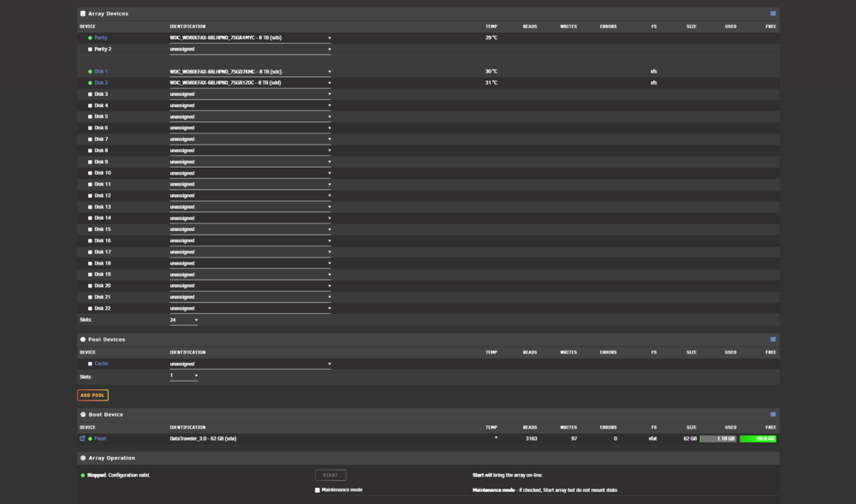
Task: Open the Disk 4 unassigned dropdown
Action: (x=250, y=105)
